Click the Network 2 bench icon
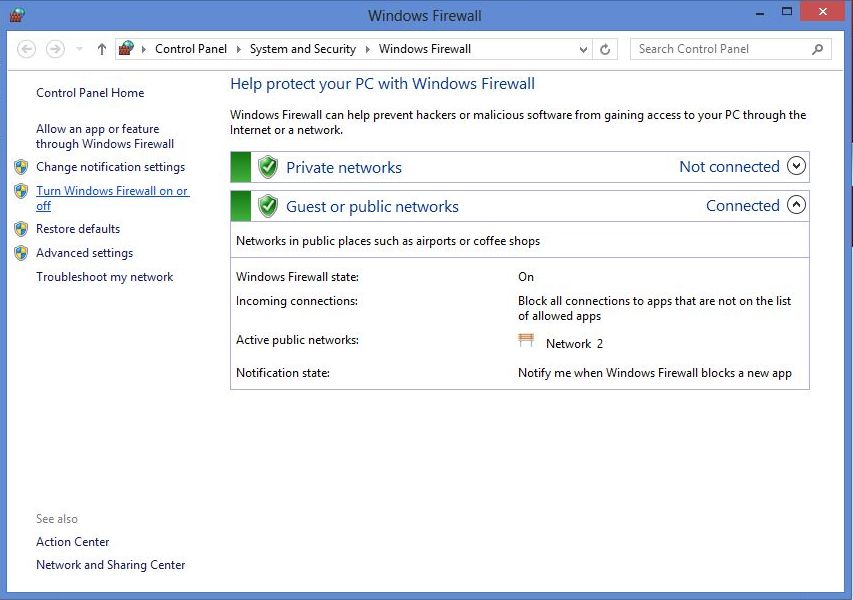This screenshot has width=853, height=600. pos(526,342)
